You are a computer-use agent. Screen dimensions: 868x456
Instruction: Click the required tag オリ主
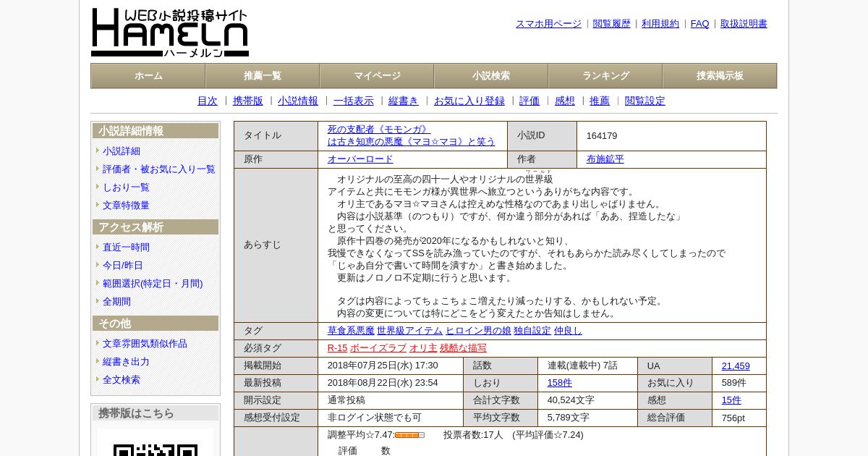coord(423,348)
